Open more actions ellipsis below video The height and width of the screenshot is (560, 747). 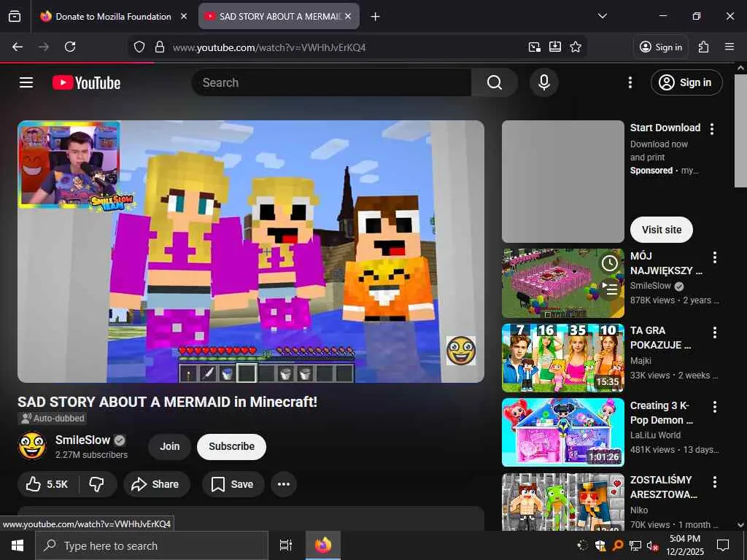(284, 484)
